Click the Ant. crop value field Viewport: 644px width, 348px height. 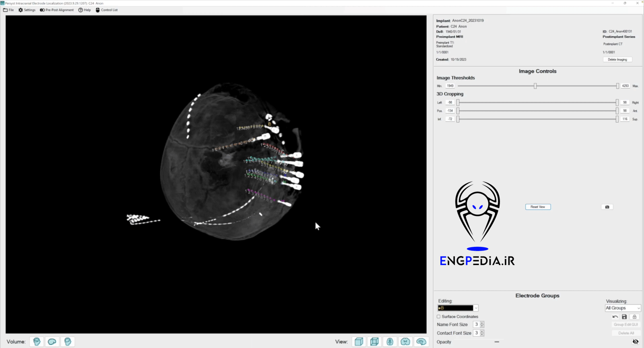[x=625, y=111]
